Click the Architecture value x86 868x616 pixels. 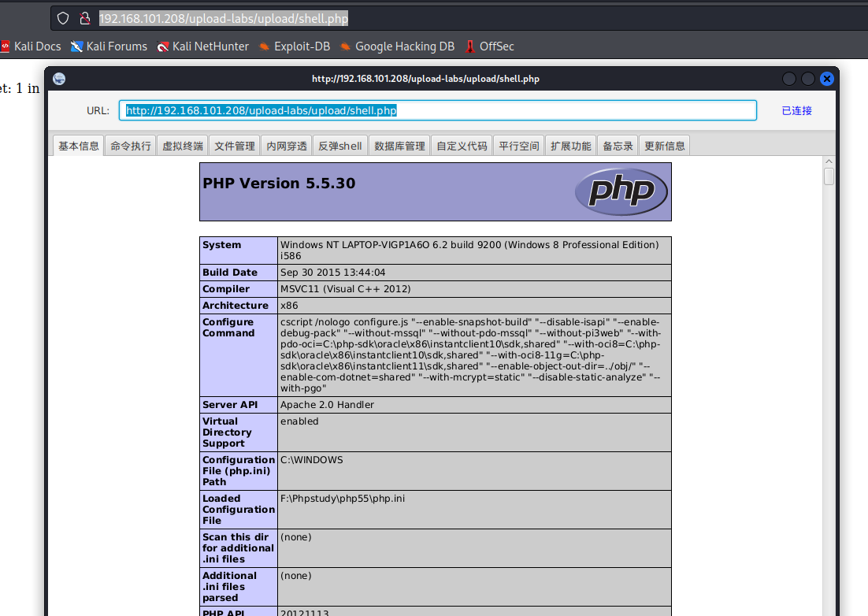[289, 306]
